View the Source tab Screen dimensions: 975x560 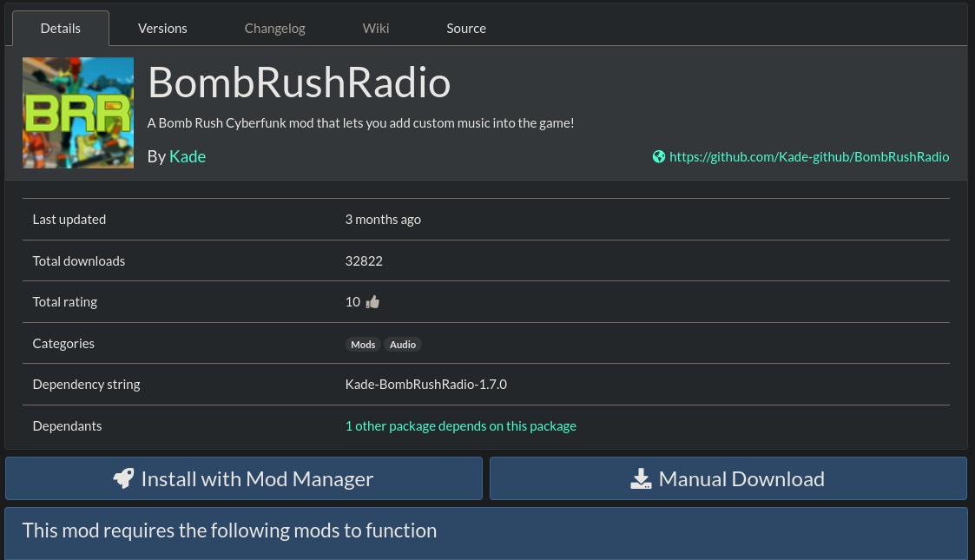pyautogui.click(x=466, y=29)
